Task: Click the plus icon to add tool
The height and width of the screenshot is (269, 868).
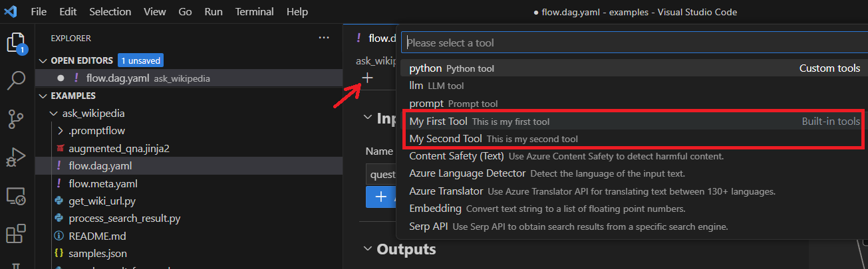Action: tap(366, 78)
